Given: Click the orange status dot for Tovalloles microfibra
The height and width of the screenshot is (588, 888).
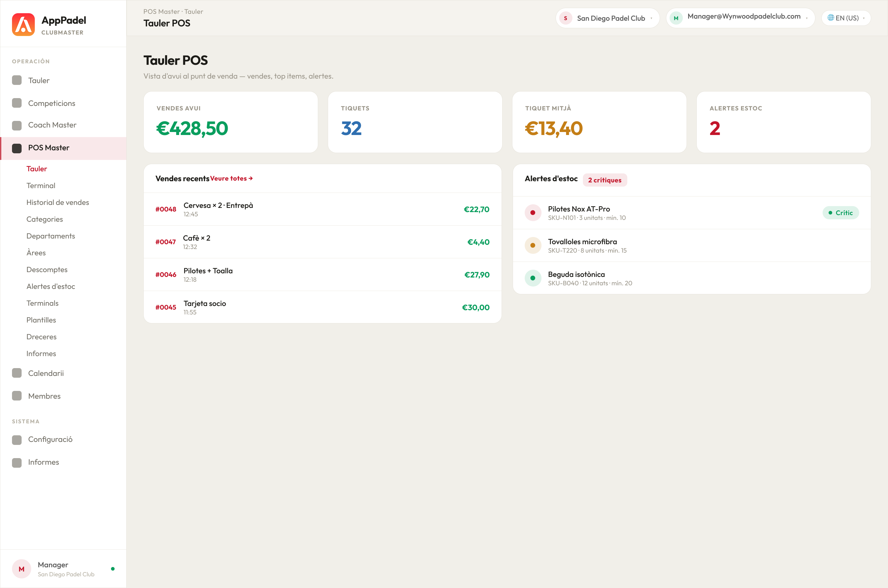Looking at the screenshot, I should pos(533,245).
